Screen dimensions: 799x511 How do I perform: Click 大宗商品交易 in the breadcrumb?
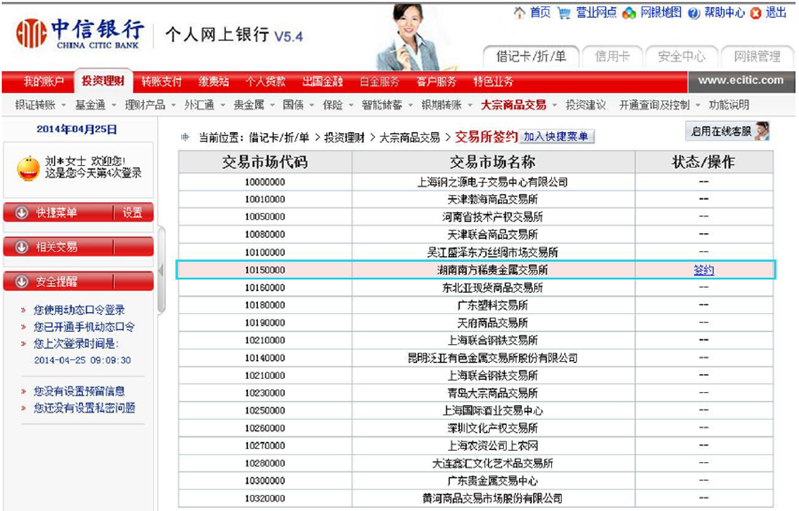(x=410, y=137)
